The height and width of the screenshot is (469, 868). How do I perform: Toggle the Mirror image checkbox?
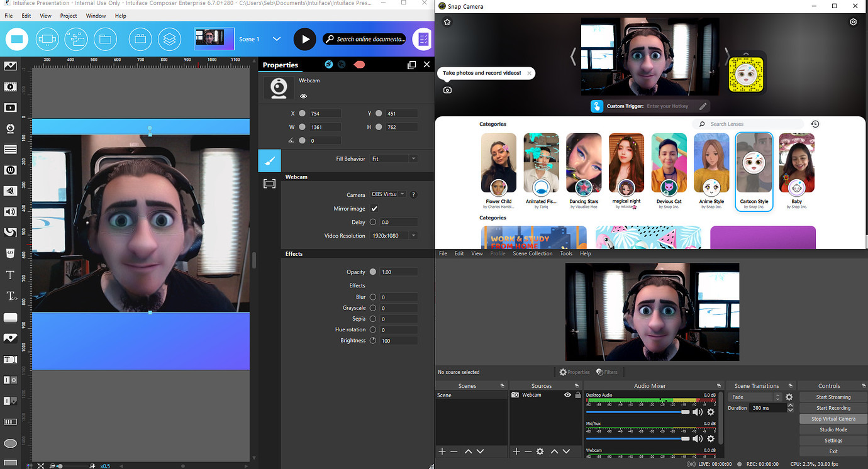coord(374,208)
